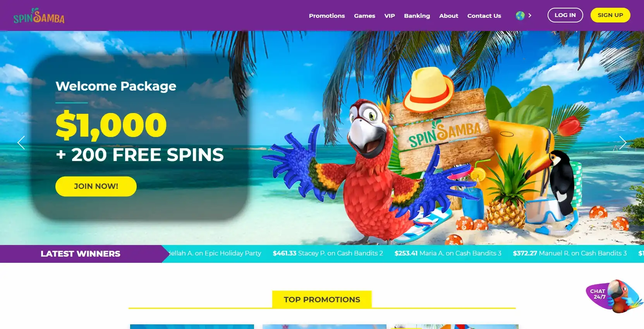This screenshot has width=644, height=329.
Task: Go to the VIP page
Action: point(390,16)
